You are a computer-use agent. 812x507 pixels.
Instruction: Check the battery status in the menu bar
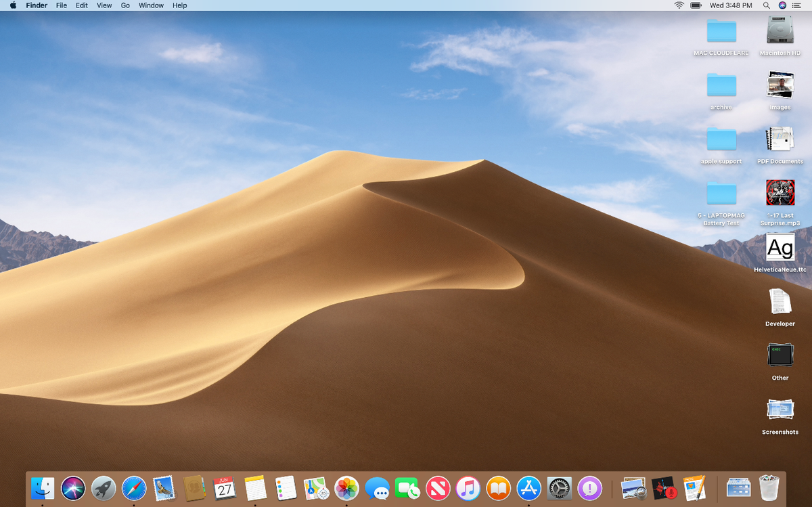(x=696, y=5)
